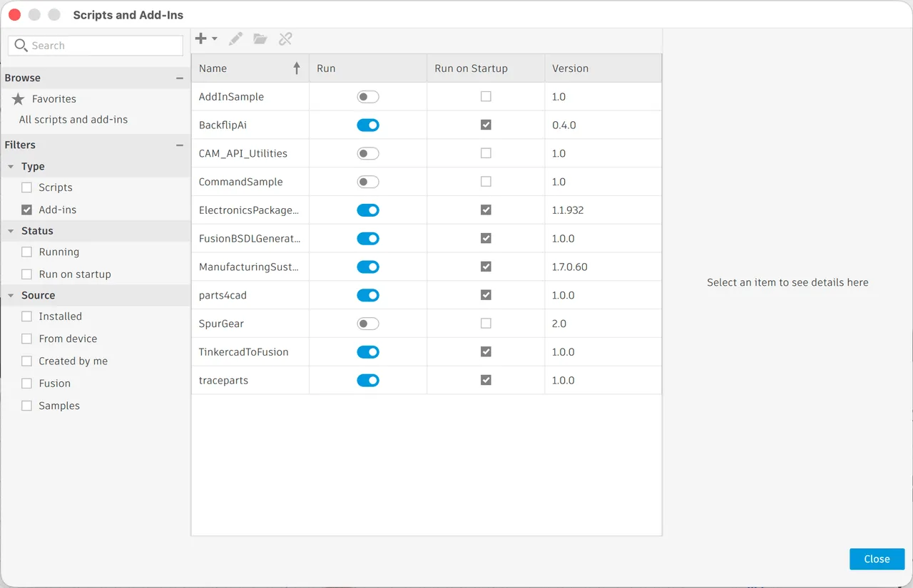The image size is (913, 588).
Task: Collapse the Type filter group
Action: pos(11,167)
